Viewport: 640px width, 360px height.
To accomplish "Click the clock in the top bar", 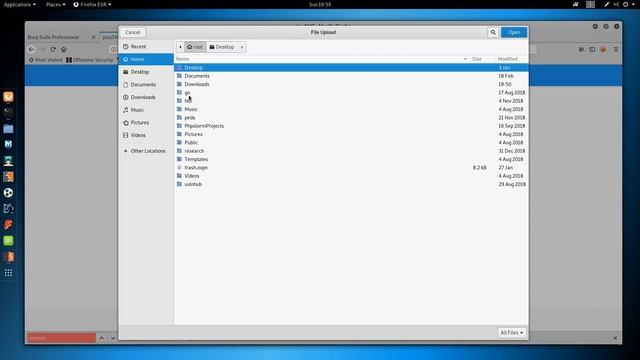I will click(320, 4).
